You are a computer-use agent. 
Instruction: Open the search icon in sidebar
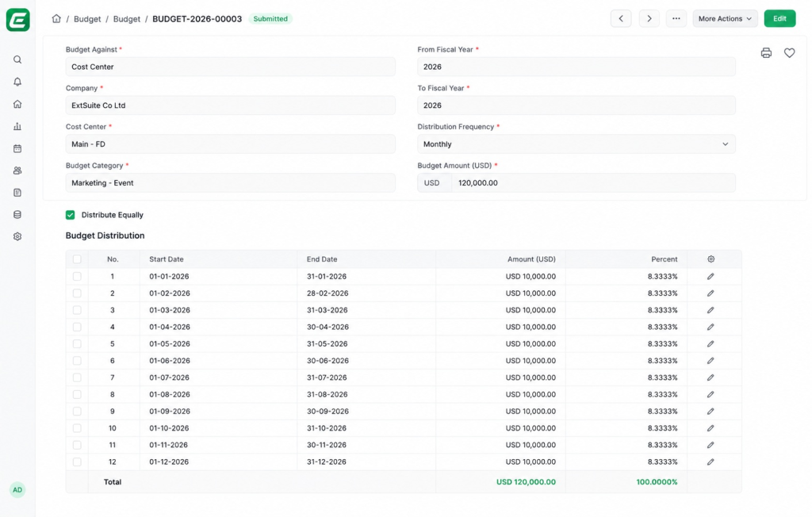point(17,59)
